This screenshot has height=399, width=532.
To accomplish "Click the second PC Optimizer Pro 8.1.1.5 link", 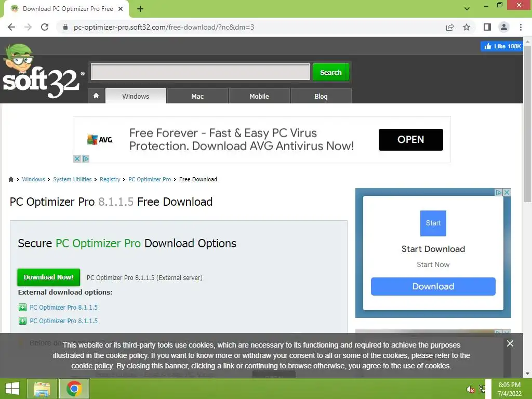I will (x=64, y=321).
